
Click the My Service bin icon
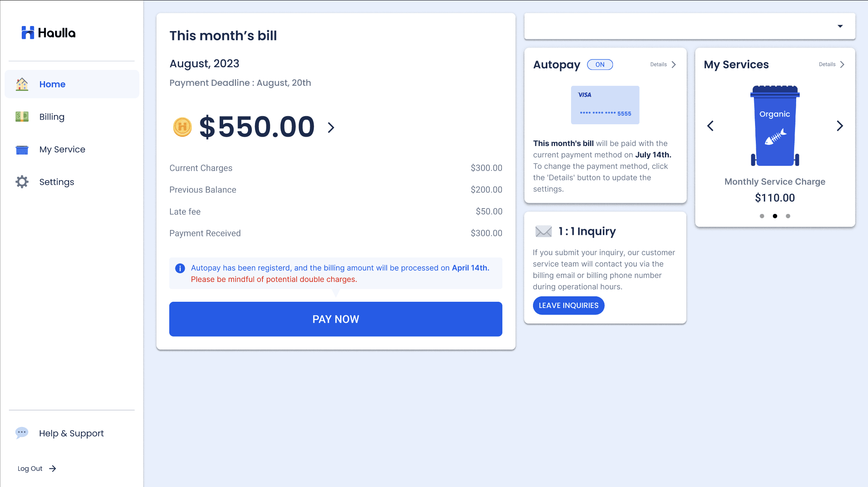pos(22,150)
